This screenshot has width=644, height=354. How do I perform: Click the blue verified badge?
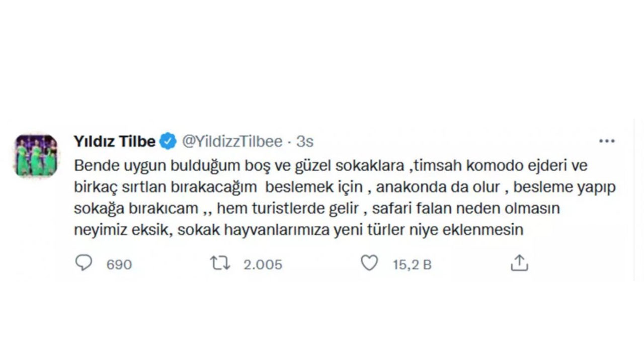(x=168, y=141)
